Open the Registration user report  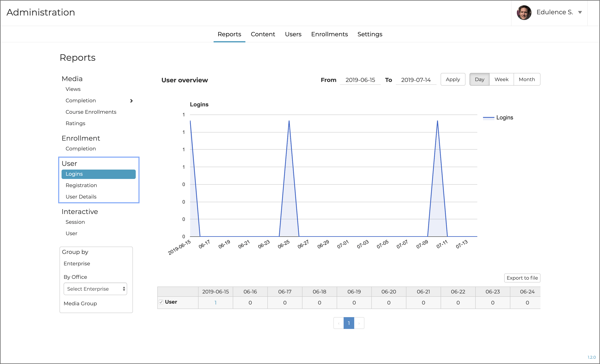tap(81, 185)
